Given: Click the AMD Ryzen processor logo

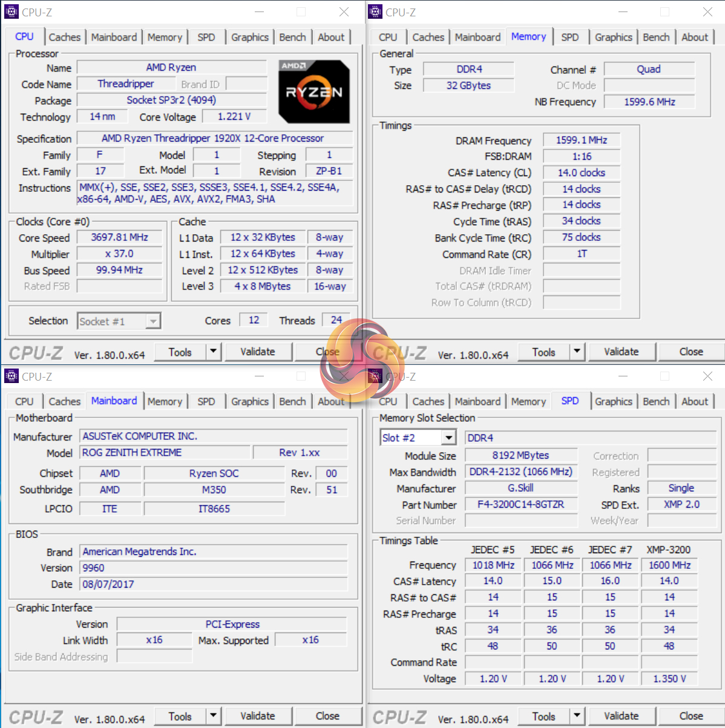Looking at the screenshot, I should (313, 91).
